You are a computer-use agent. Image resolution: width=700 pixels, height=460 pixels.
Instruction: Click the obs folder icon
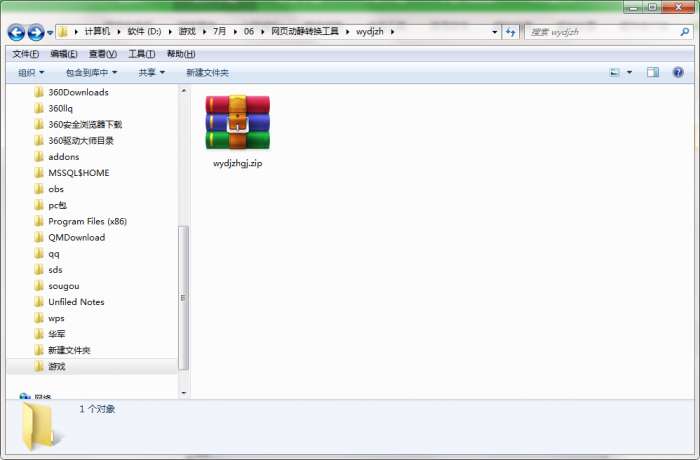[39, 189]
